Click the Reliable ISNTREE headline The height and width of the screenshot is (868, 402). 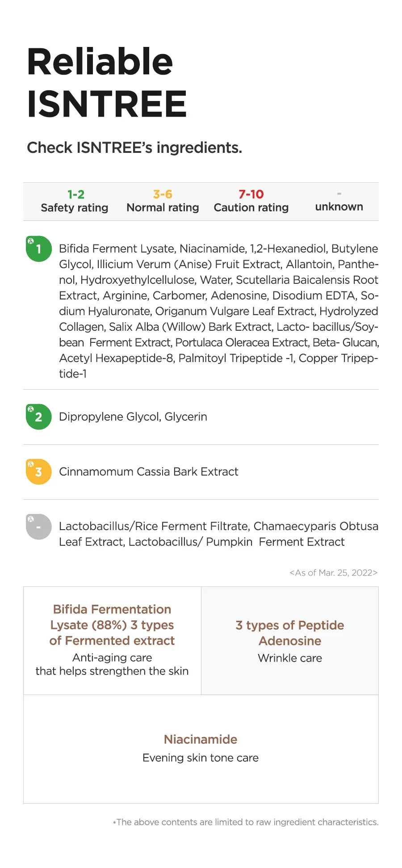(107, 83)
